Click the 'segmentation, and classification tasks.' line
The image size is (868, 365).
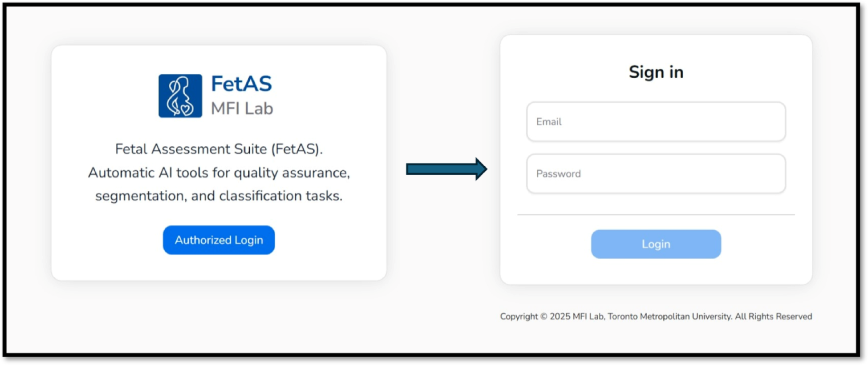click(x=219, y=196)
